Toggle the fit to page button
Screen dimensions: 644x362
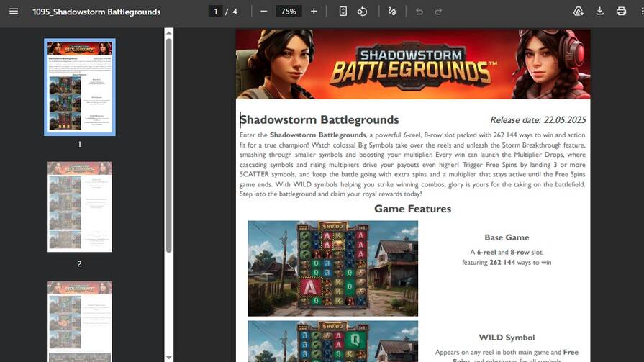click(x=343, y=12)
